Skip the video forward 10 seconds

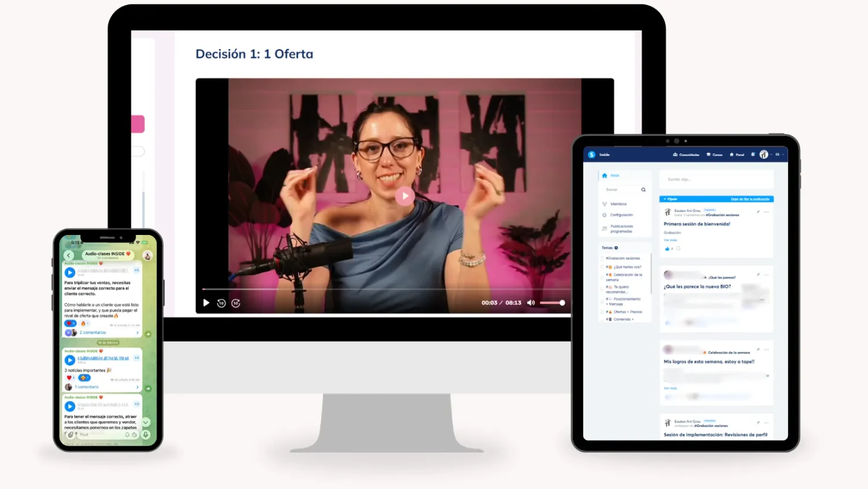(x=236, y=303)
